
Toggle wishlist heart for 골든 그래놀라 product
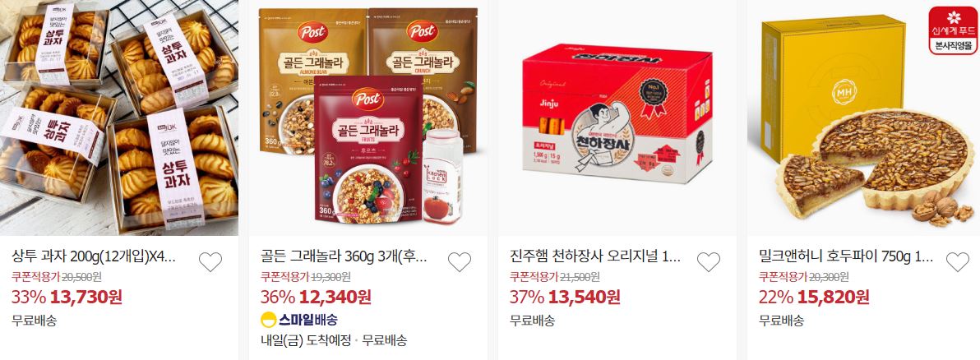pos(460,261)
